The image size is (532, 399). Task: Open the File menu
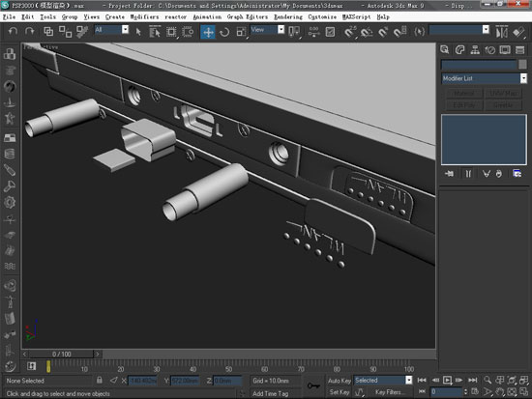coord(9,17)
